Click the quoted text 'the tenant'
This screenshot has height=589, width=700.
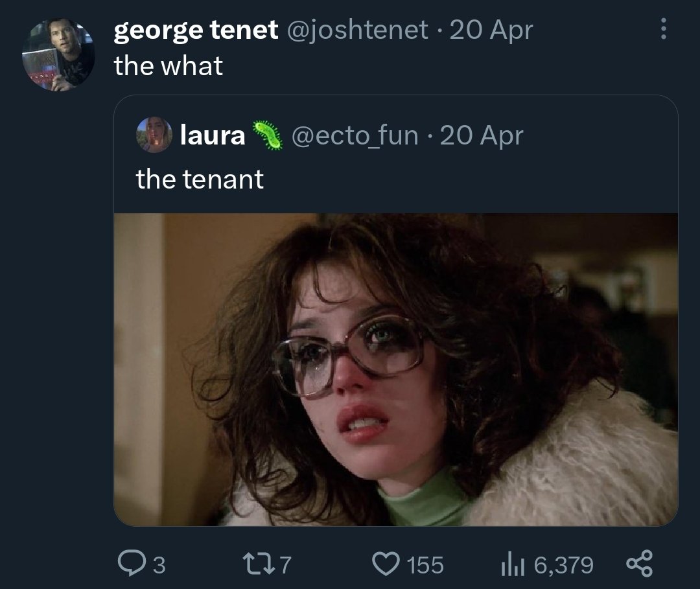coord(200,179)
